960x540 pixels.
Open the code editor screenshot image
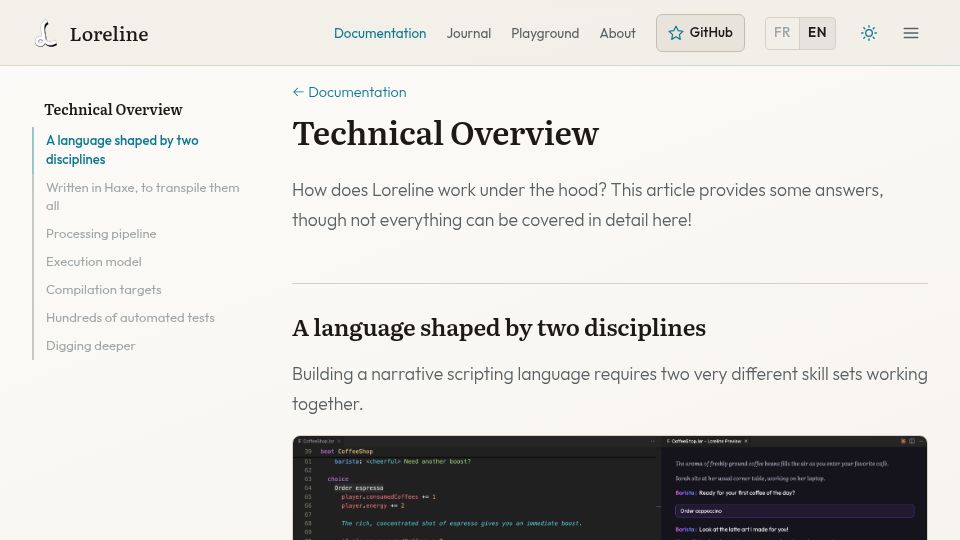pyautogui.click(x=609, y=488)
